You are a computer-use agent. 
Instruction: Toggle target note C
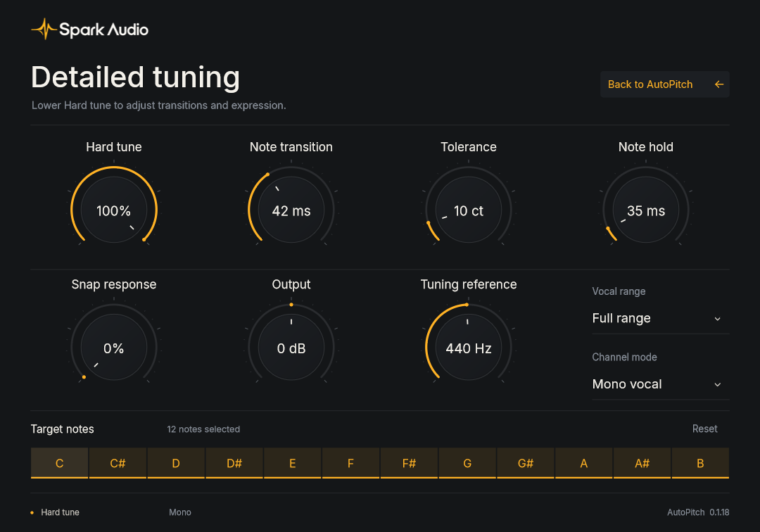coord(60,463)
